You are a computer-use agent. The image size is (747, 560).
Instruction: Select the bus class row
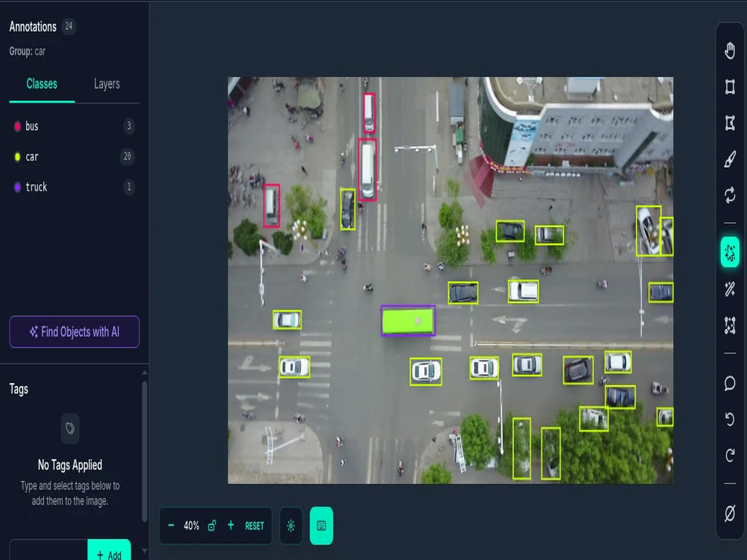click(x=74, y=126)
